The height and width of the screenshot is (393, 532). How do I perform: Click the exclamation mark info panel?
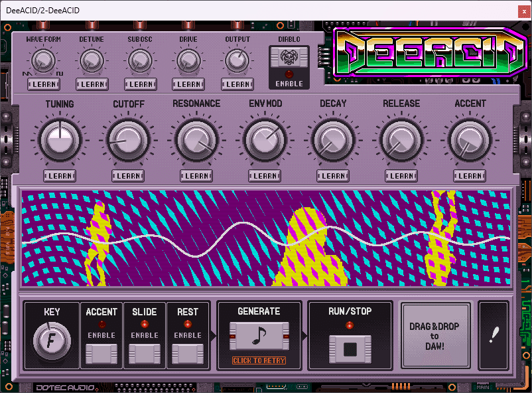coord(494,335)
